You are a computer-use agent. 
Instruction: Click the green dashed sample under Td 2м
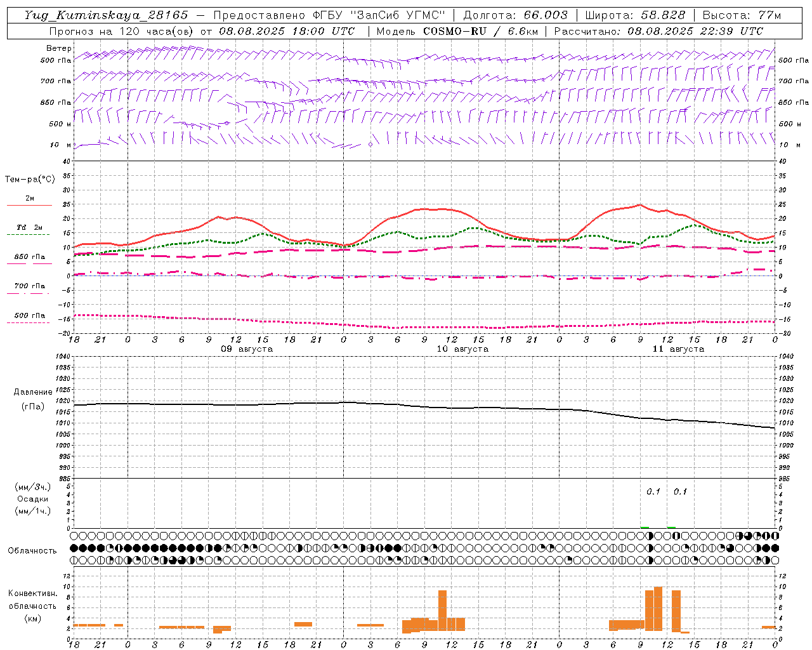click(29, 234)
